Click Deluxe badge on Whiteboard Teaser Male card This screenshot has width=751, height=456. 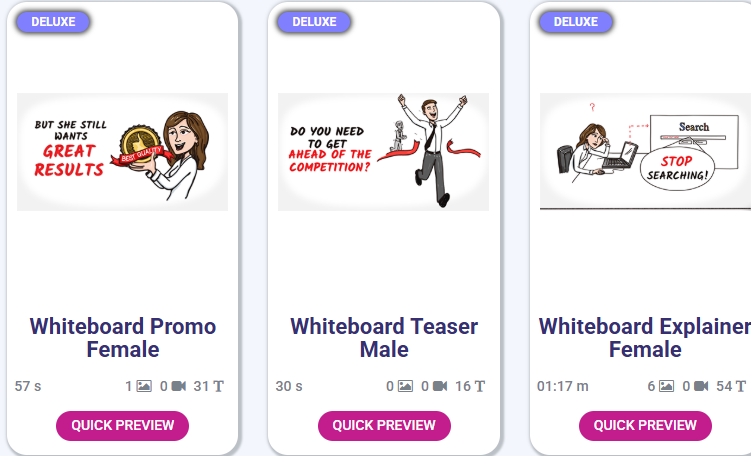(x=314, y=22)
